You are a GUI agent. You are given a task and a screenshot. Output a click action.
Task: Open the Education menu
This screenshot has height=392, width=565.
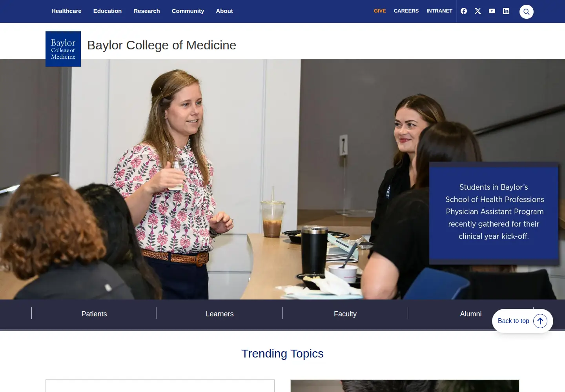(108, 11)
